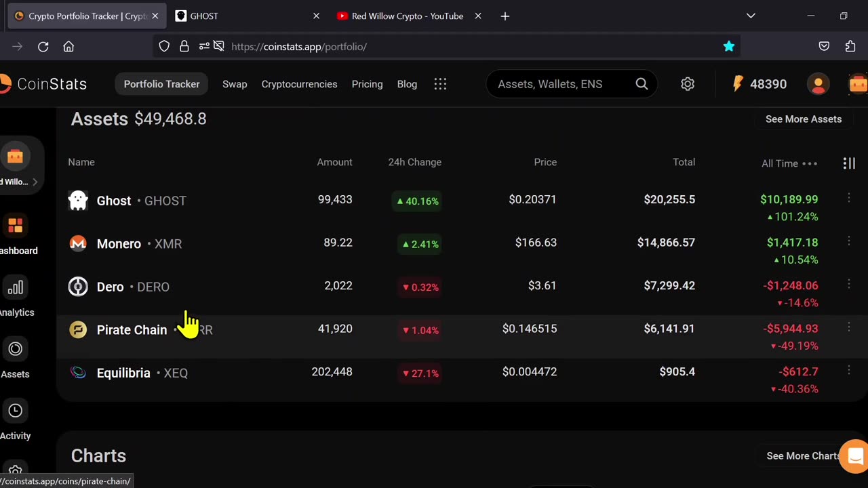
Task: Open a new browser tab
Action: 505,16
